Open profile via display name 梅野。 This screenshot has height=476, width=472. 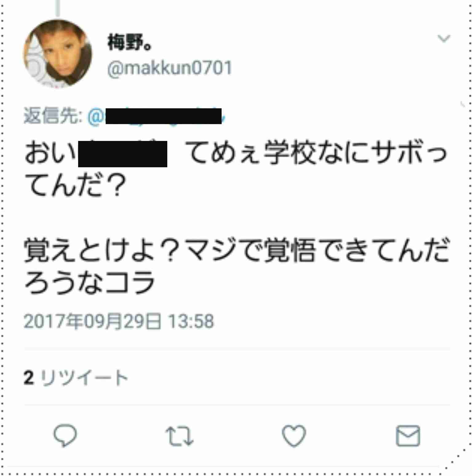pyautogui.click(x=129, y=42)
